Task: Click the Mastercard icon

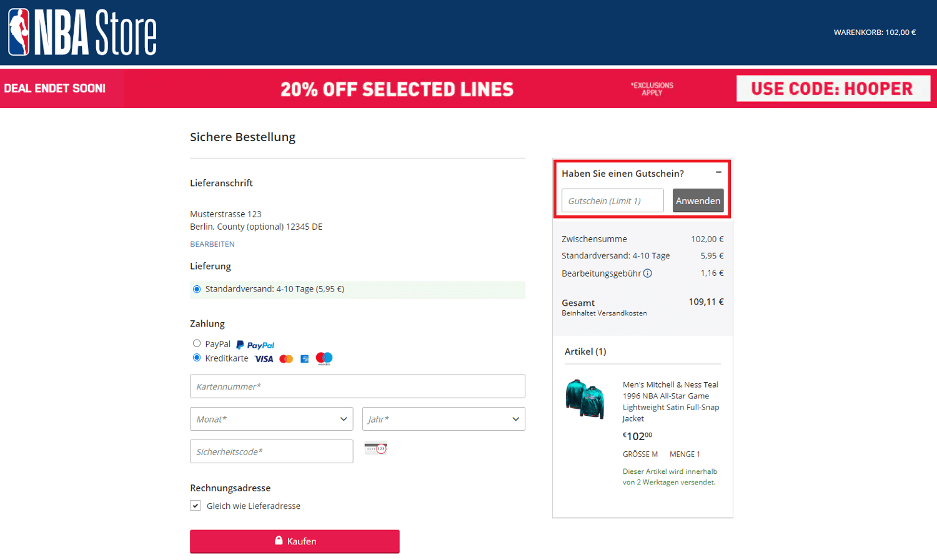Action: pyautogui.click(x=285, y=358)
